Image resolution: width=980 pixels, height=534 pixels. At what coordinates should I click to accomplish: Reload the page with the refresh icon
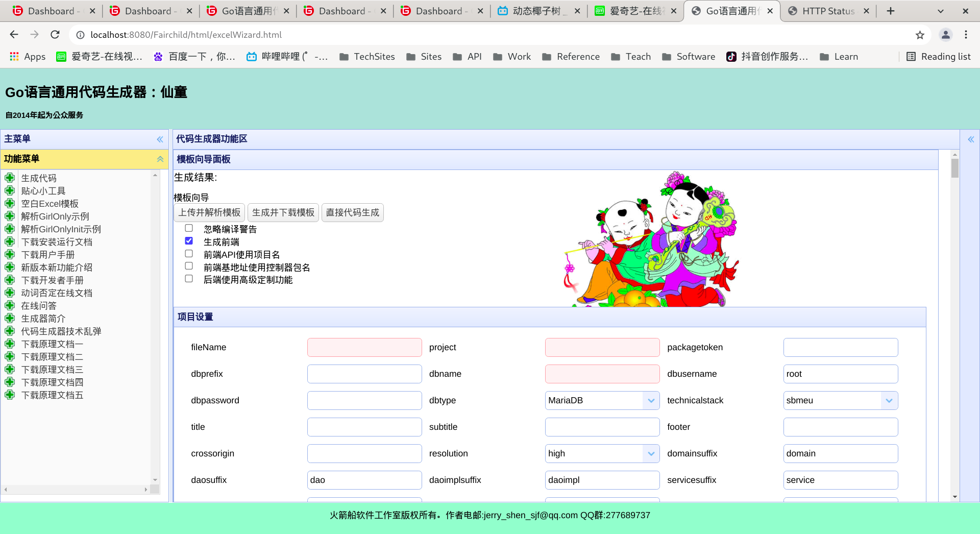[x=55, y=35]
